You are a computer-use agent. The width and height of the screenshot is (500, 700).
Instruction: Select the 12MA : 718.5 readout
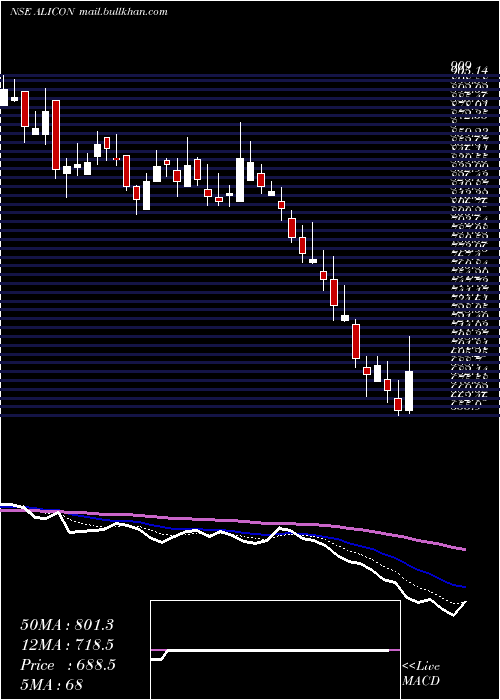click(x=67, y=645)
